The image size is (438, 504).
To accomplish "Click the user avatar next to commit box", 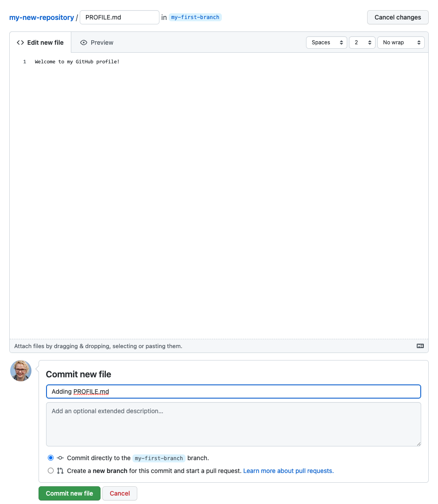I will click(x=20, y=371).
